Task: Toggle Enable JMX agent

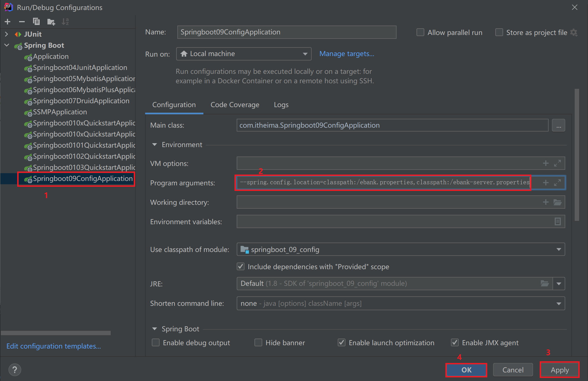Action: point(455,343)
